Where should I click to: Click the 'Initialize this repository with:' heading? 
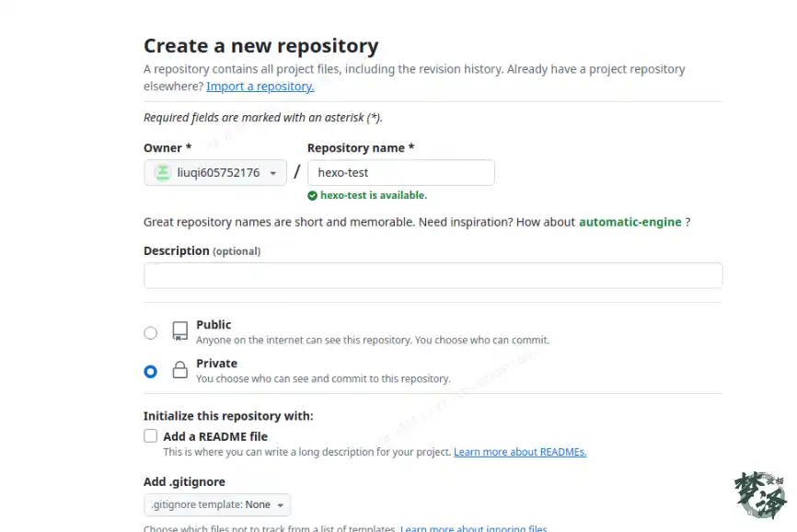coord(228,416)
